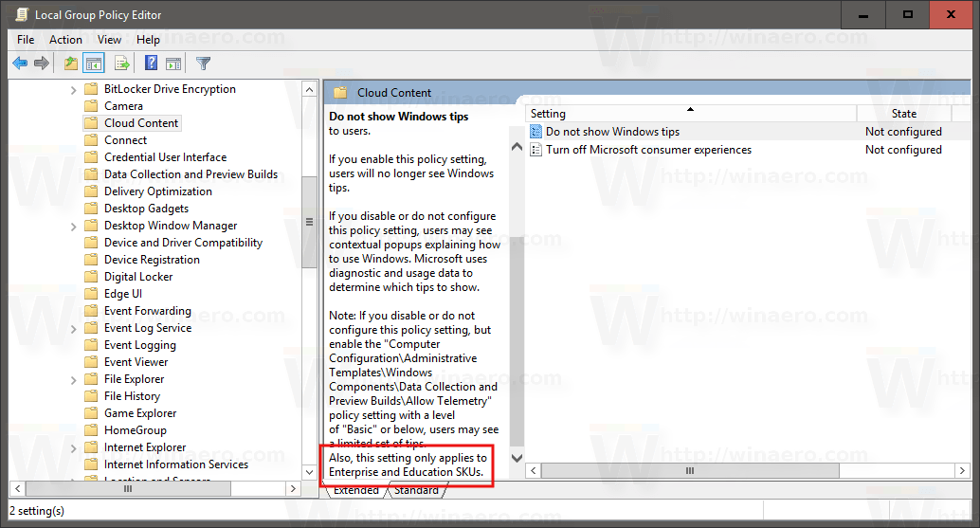Click the Forward arrow toolbar icon

click(42, 64)
